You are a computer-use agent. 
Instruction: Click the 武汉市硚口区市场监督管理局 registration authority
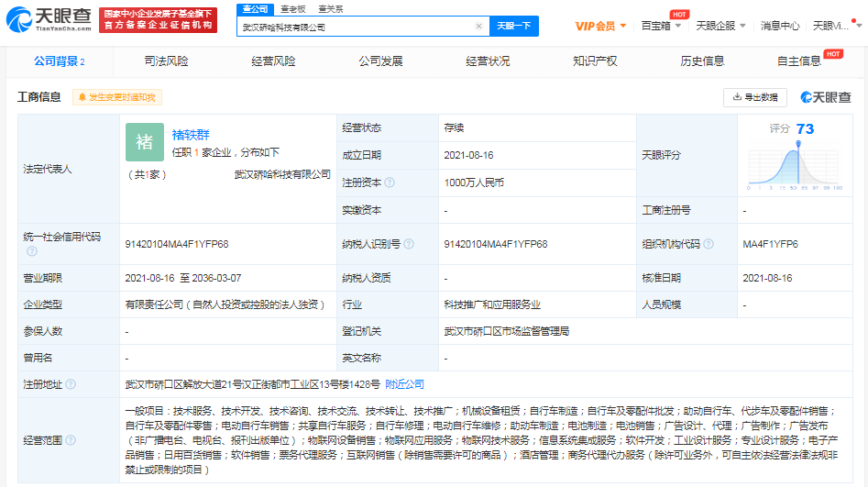[507, 331]
